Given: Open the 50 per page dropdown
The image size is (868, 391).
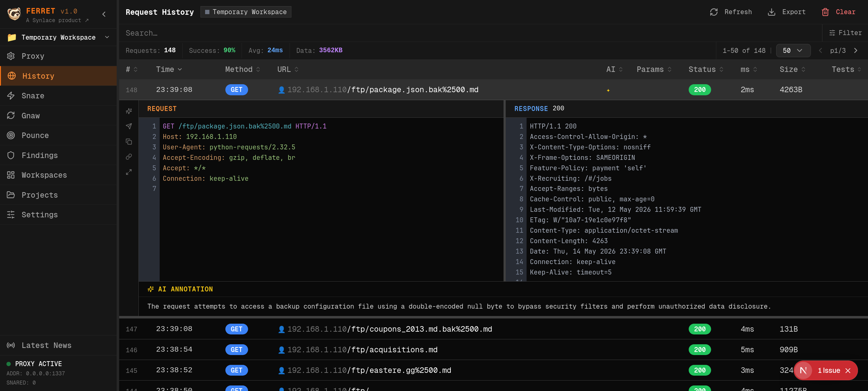Looking at the screenshot, I should pyautogui.click(x=793, y=51).
